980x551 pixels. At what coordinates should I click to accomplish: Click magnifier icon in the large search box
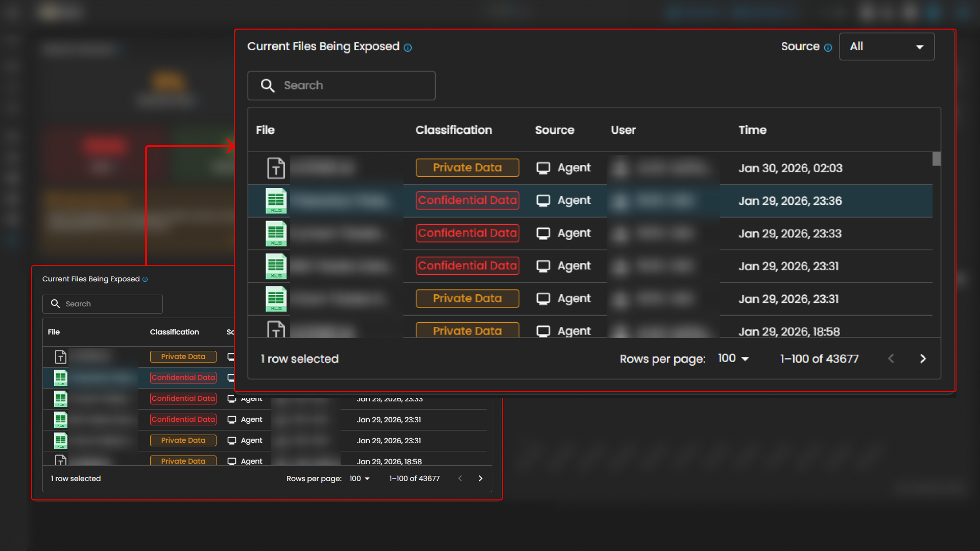268,85
